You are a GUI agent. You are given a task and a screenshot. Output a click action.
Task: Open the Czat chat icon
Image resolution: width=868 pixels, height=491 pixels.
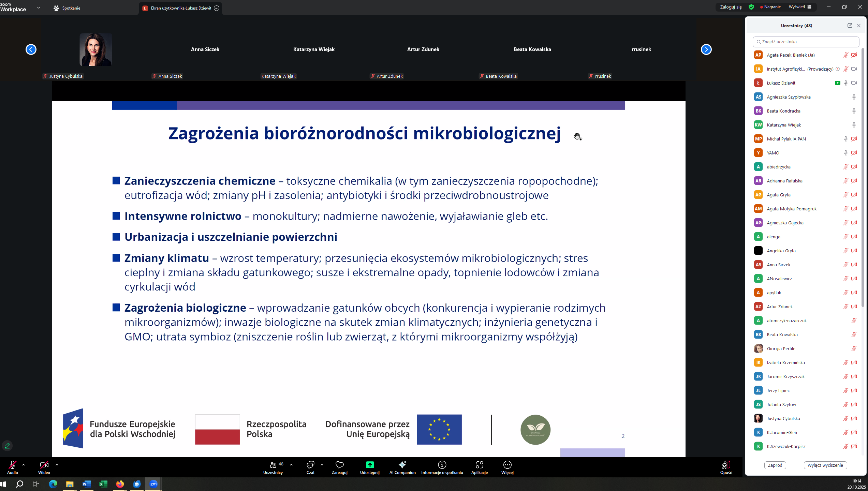click(310, 465)
